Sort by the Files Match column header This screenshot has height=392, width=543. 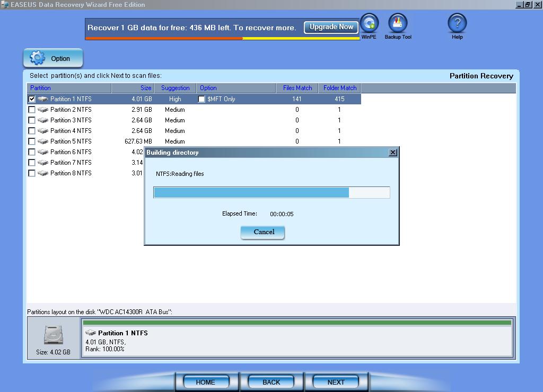[x=297, y=88]
